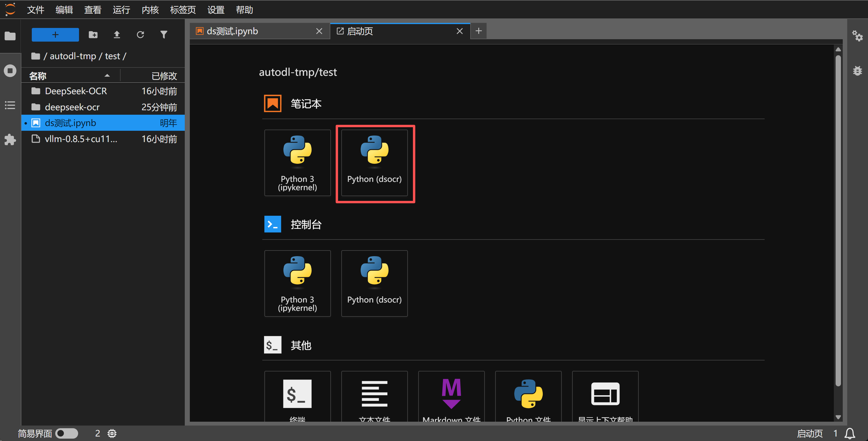This screenshot has width=868, height=441.
Task: Open the table of contents sidebar
Action: (x=10, y=105)
